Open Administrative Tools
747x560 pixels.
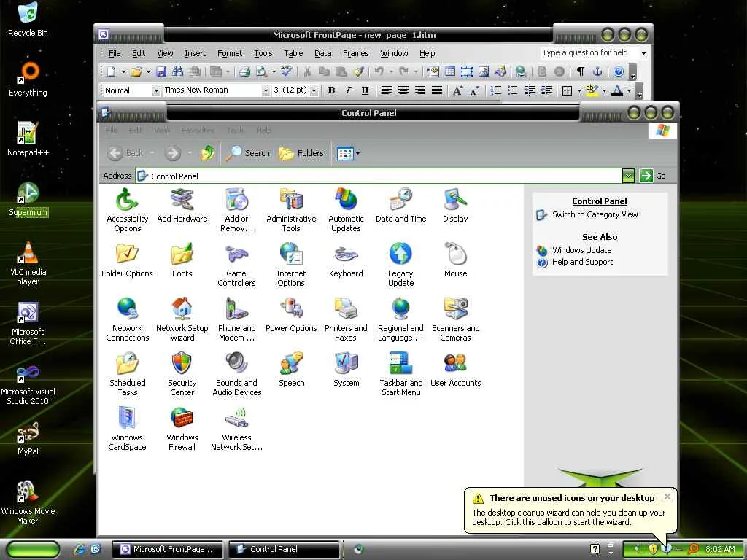[291, 209]
